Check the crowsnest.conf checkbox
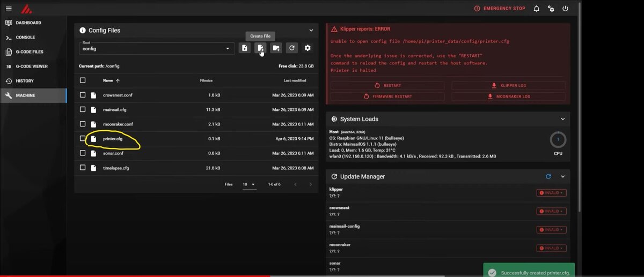This screenshot has height=277, width=644. pos(83,95)
